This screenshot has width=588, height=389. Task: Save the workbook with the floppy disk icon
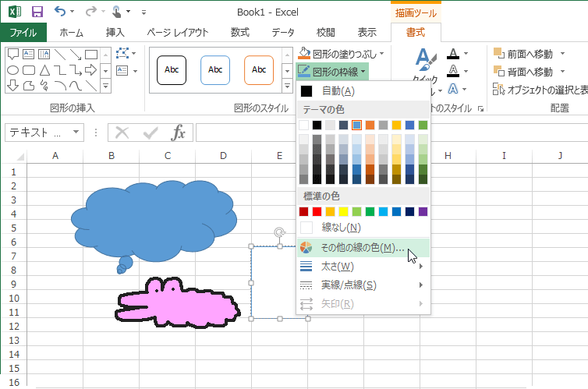point(37,12)
